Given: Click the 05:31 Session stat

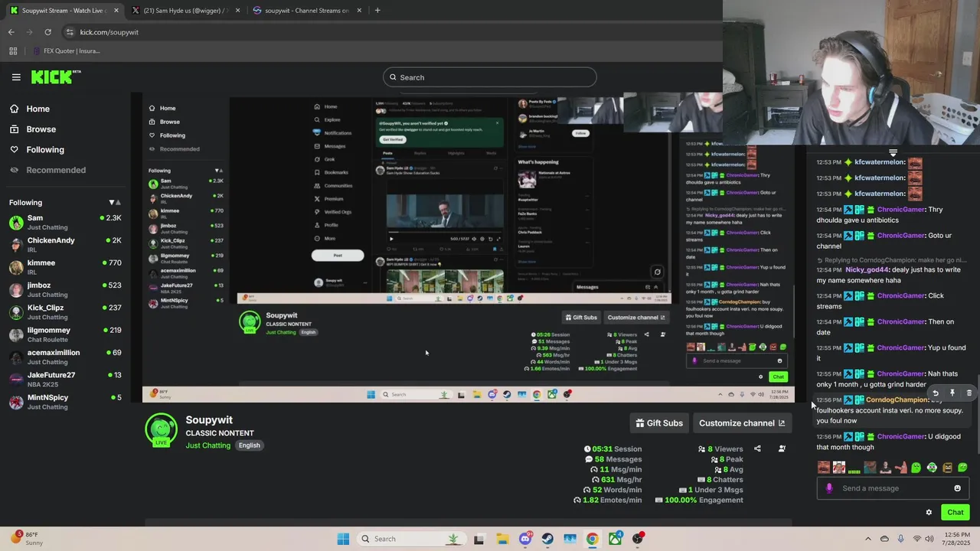Looking at the screenshot, I should [x=612, y=449].
